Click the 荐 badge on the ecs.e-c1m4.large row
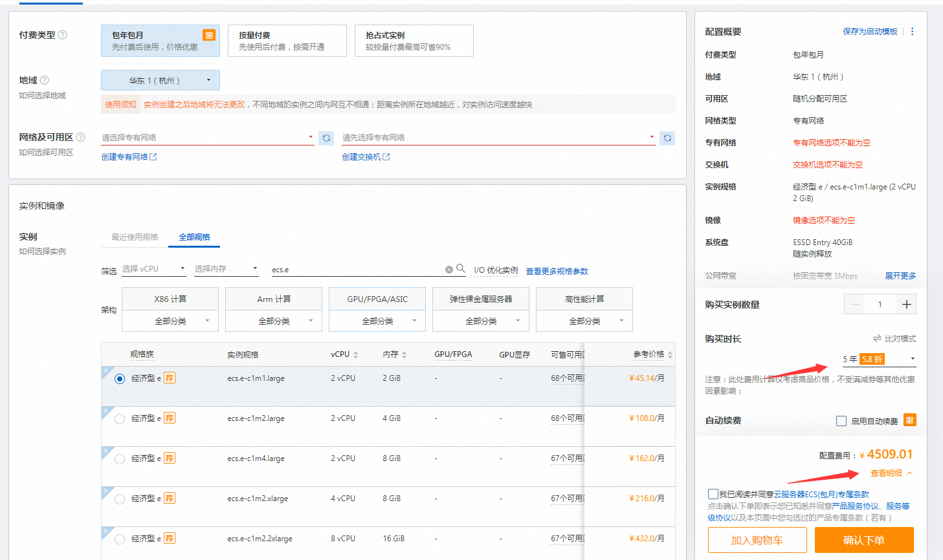The width and height of the screenshot is (943, 560). 170,458
